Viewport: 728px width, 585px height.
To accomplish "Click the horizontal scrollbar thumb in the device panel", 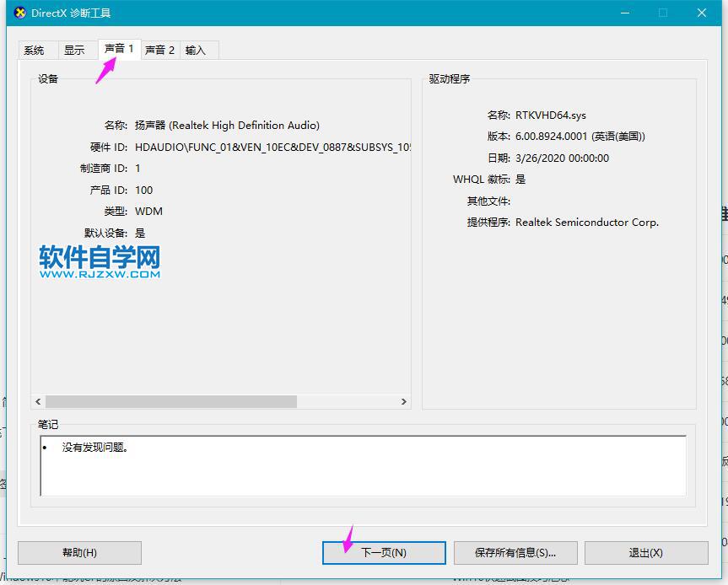I will [x=170, y=402].
